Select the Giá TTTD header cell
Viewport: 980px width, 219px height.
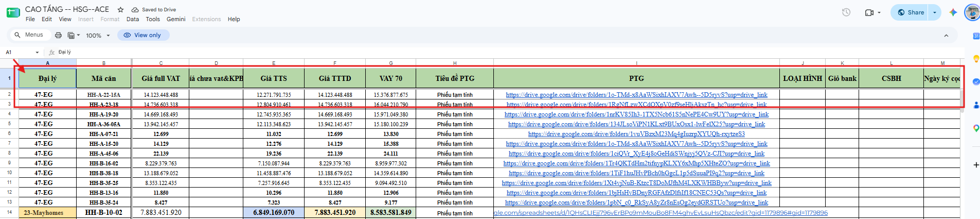(335, 78)
